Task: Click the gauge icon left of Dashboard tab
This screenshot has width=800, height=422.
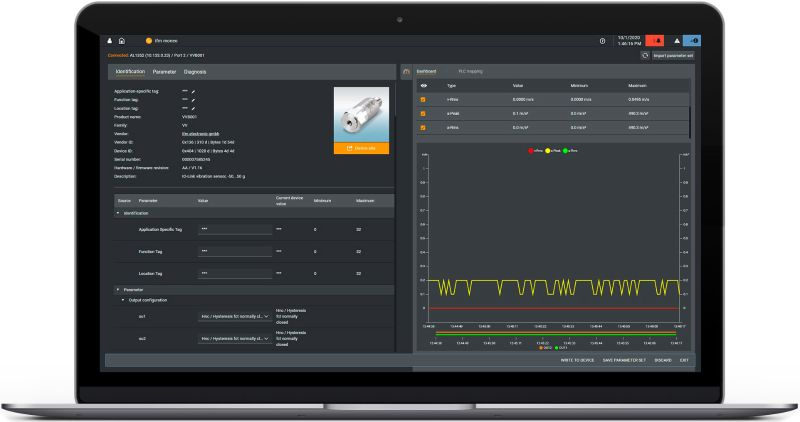Action: point(405,72)
